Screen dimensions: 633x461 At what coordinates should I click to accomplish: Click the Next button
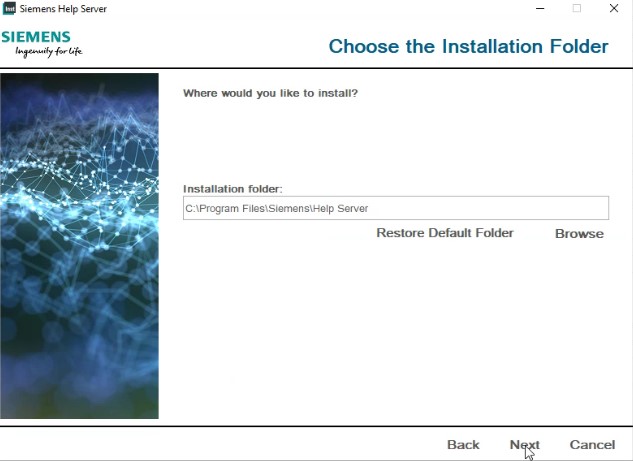point(524,444)
